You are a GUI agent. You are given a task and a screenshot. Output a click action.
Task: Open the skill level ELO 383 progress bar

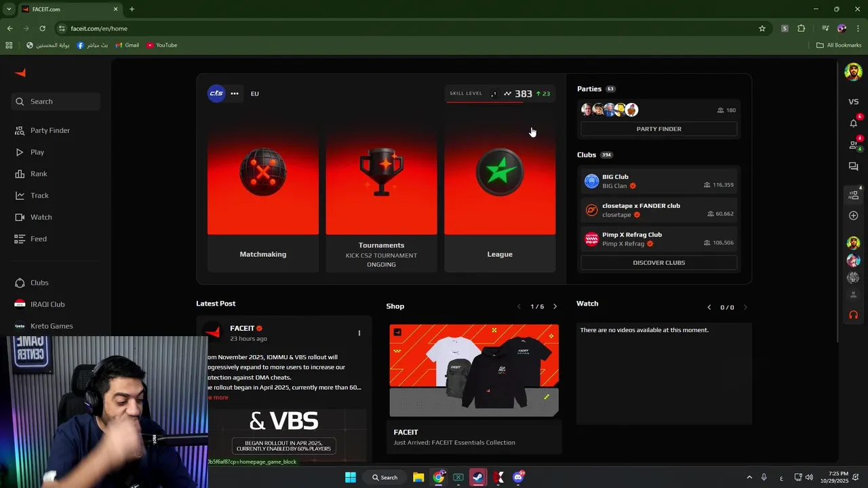tap(500, 94)
